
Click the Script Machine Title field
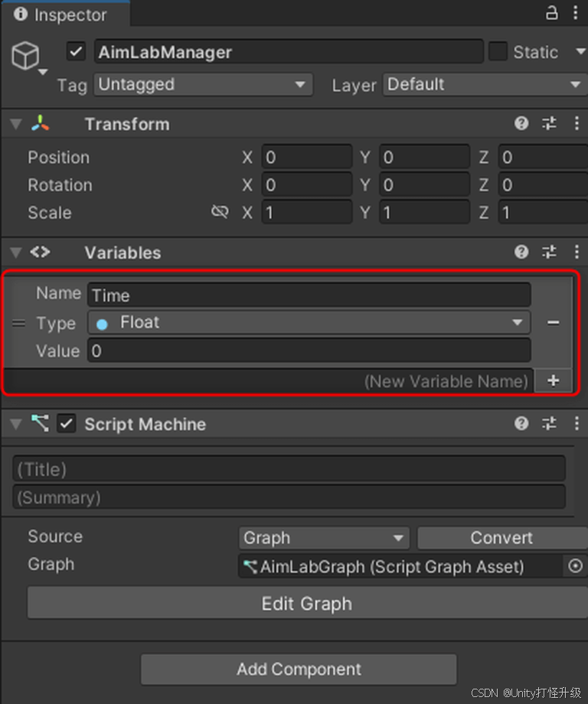(289, 470)
